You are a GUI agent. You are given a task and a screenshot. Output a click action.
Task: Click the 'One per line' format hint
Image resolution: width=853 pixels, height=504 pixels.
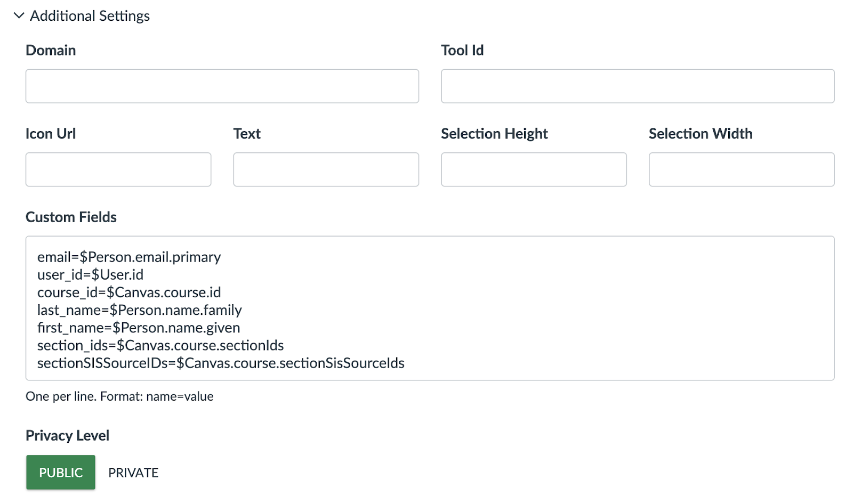coord(119,396)
